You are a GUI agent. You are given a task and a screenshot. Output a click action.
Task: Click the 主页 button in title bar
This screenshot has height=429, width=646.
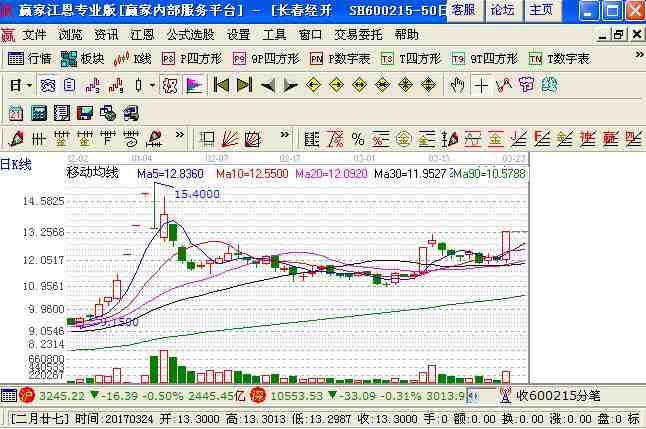[541, 10]
